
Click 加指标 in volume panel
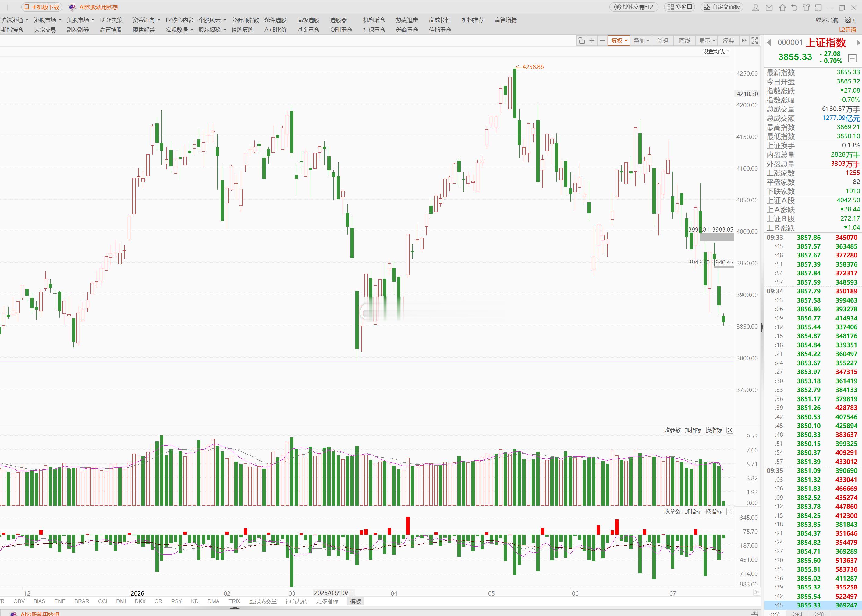pos(693,430)
